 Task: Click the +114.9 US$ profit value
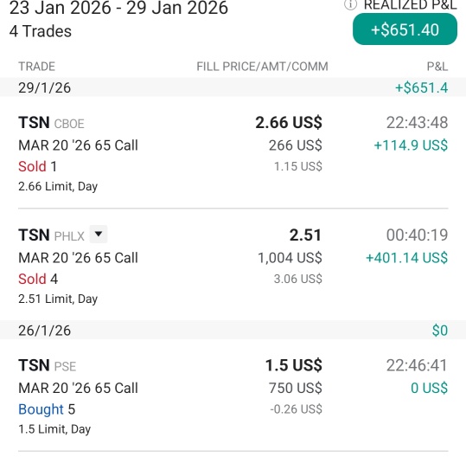pyautogui.click(x=411, y=145)
